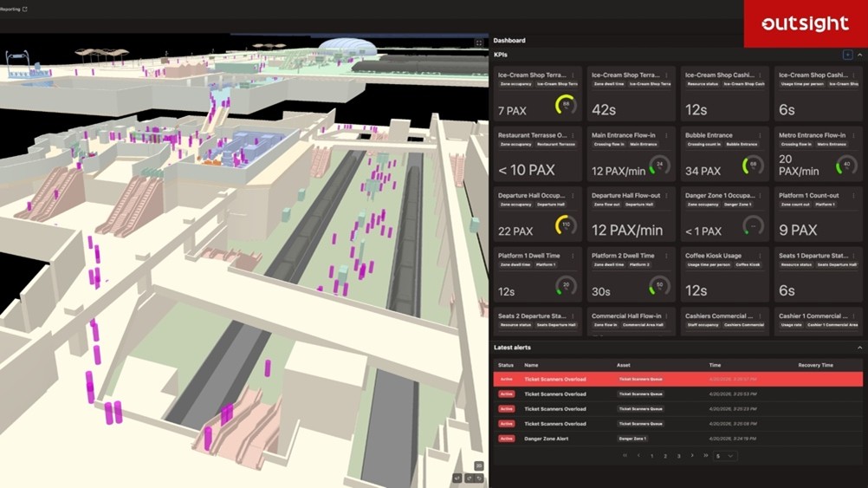
Task: Open kebab menu on Platform 1 Dwell Time card
Action: (573, 256)
